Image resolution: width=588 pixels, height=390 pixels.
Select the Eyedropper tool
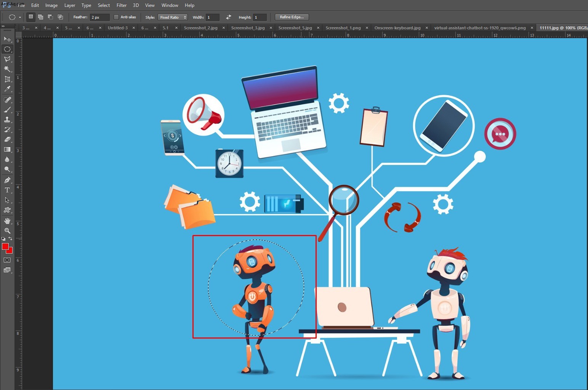7,89
